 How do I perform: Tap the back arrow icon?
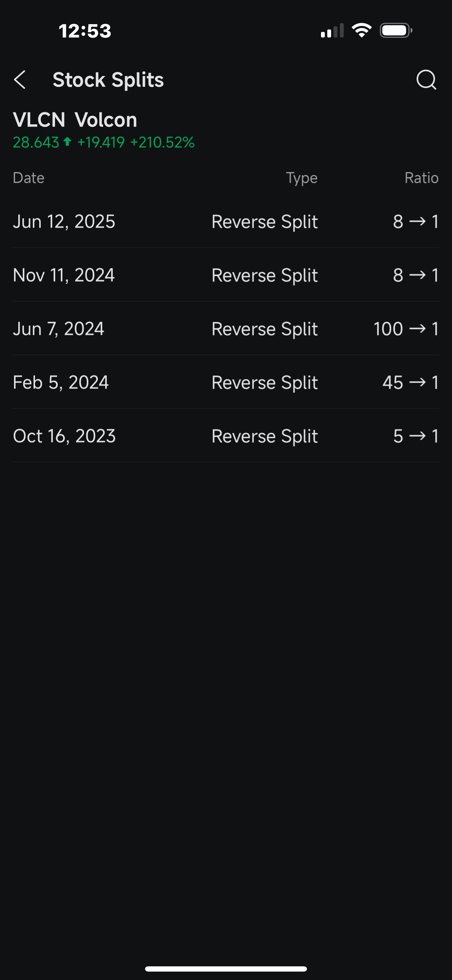tap(20, 80)
